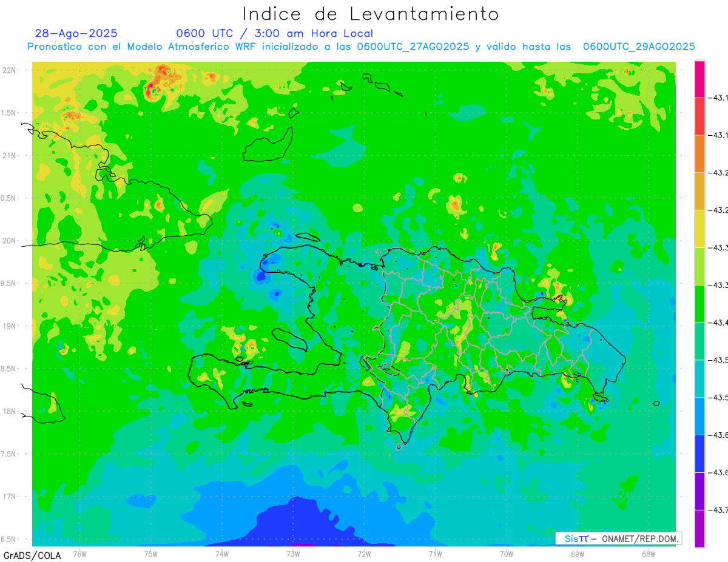Click the '18N' latitude label
This screenshot has width=728, height=562.
tap(10, 411)
